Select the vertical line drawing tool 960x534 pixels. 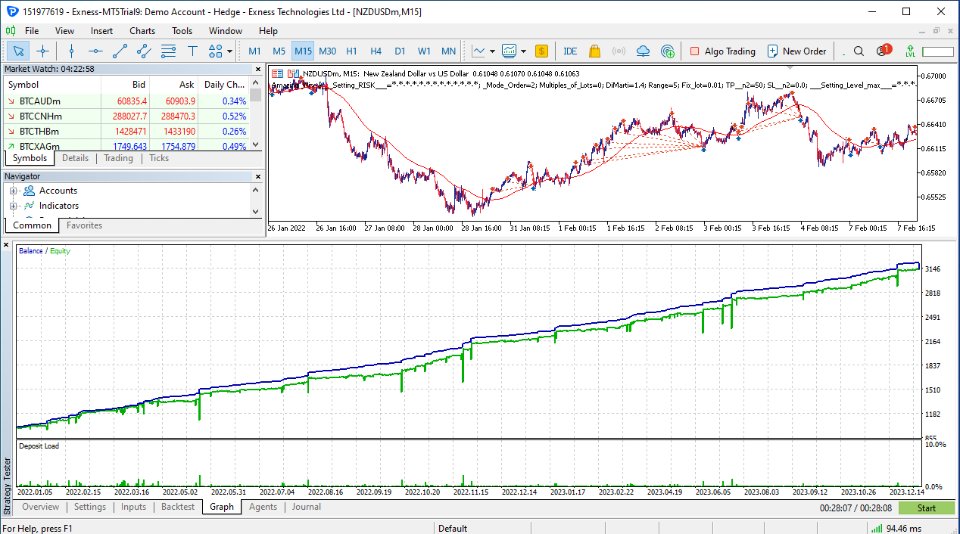72,51
